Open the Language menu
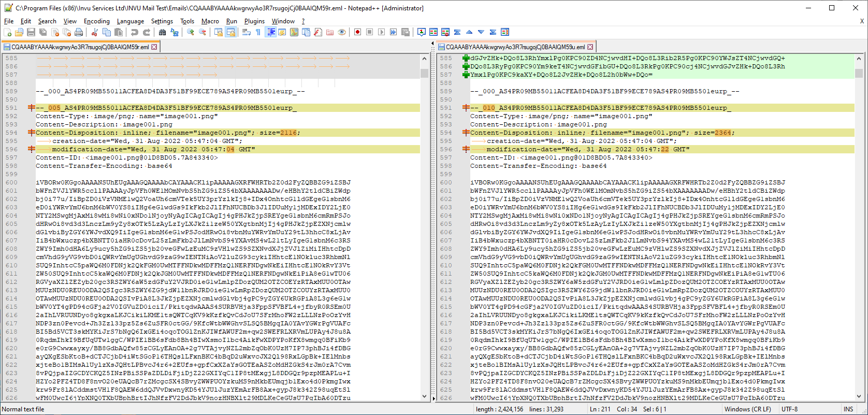 click(131, 21)
